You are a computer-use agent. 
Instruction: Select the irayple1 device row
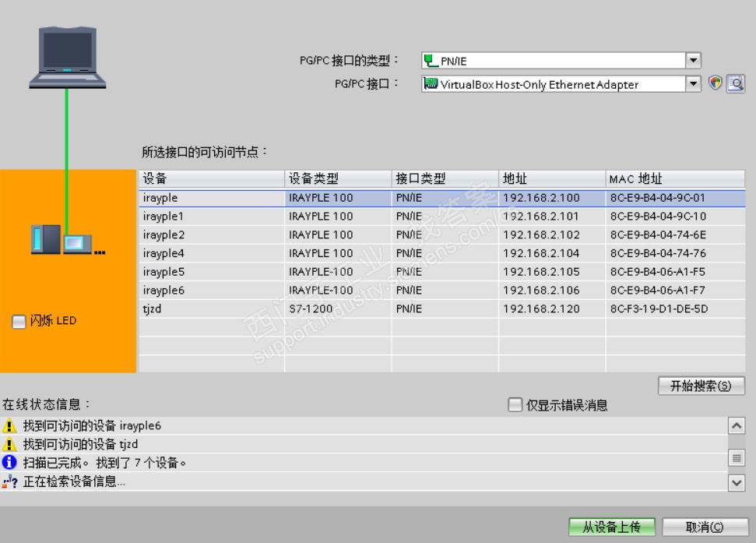442,217
